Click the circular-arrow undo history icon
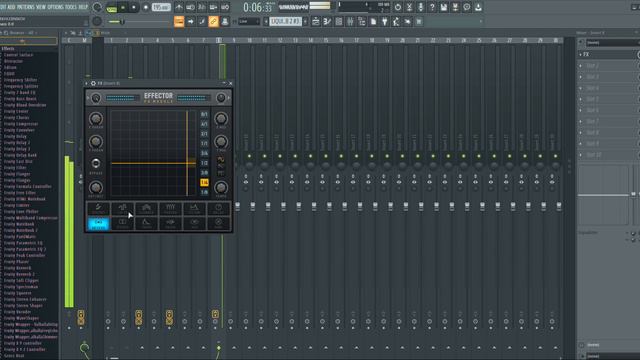 [x=398, y=7]
